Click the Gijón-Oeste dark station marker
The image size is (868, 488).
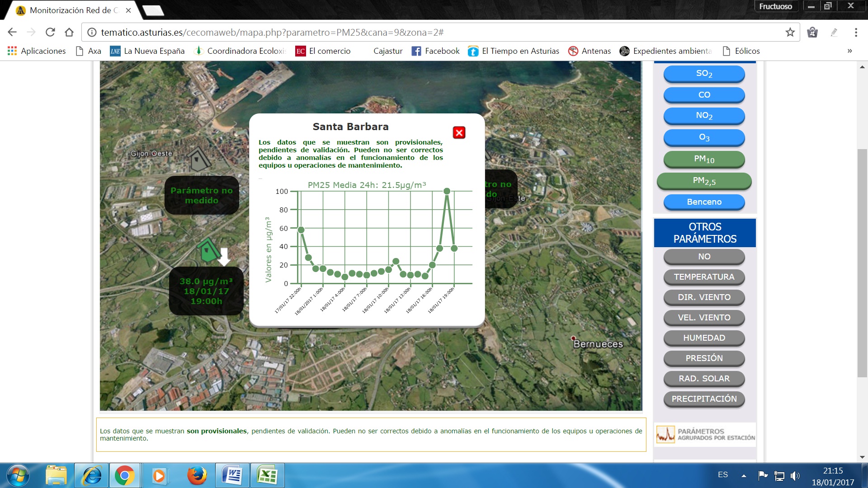pyautogui.click(x=198, y=159)
